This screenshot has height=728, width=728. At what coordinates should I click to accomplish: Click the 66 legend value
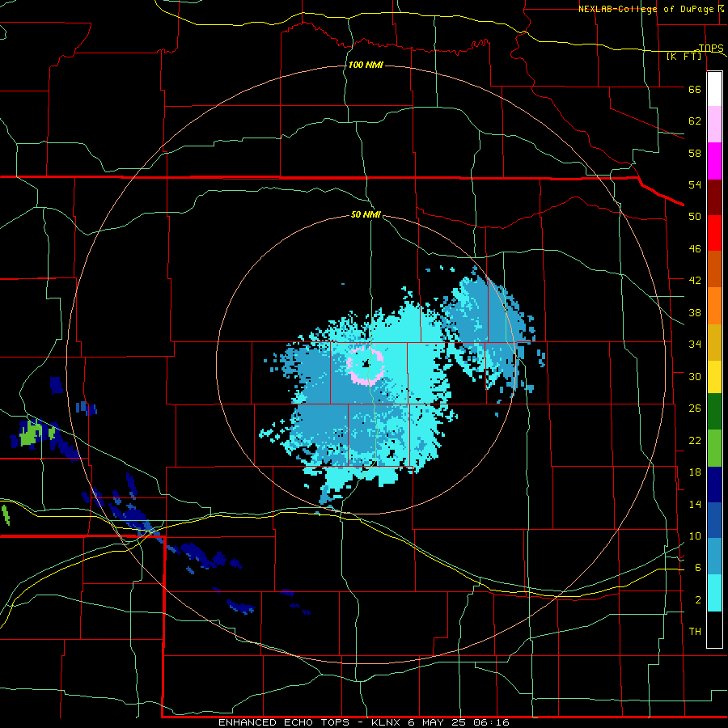(x=695, y=90)
